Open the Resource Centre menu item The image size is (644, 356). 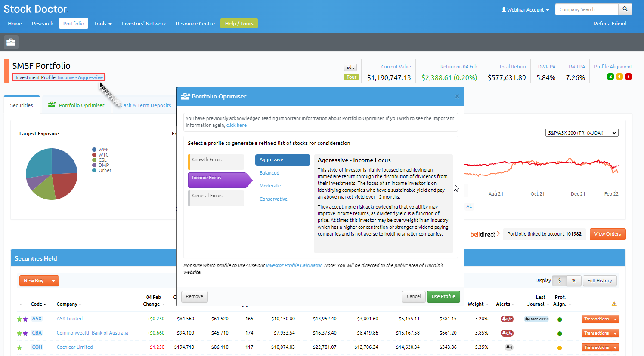pos(195,24)
